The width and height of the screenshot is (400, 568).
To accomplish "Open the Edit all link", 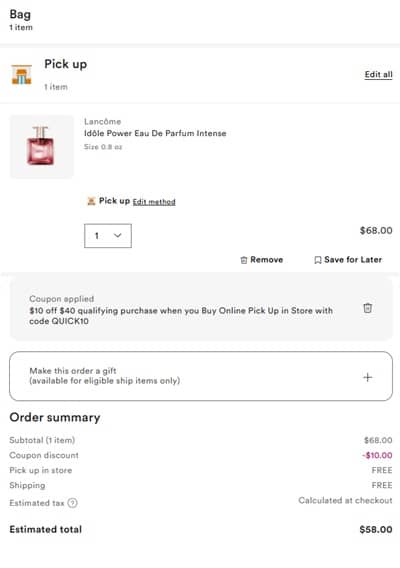I will (378, 74).
